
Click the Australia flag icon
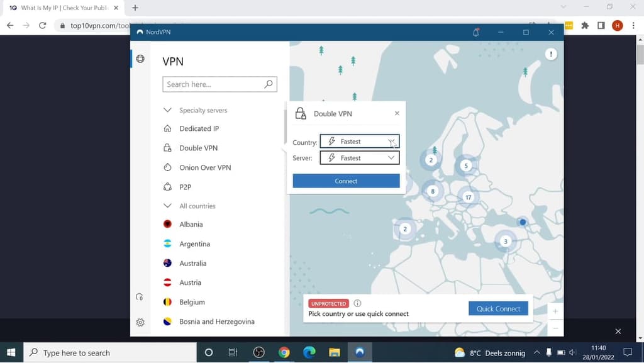pyautogui.click(x=167, y=263)
